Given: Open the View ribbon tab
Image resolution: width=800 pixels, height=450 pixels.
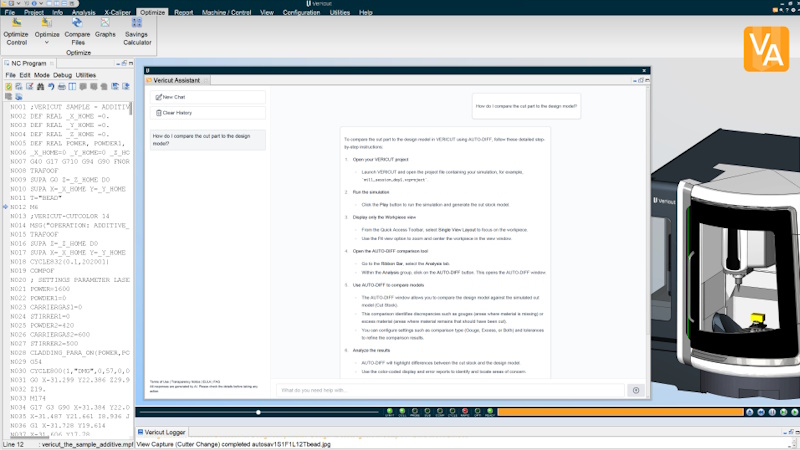Looking at the screenshot, I should click(267, 12).
